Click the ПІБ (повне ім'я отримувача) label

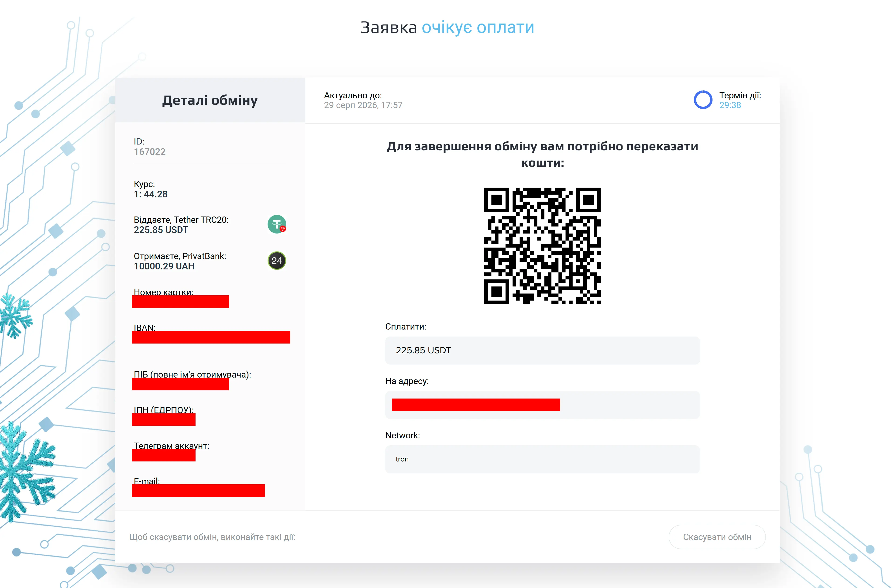pos(193,375)
